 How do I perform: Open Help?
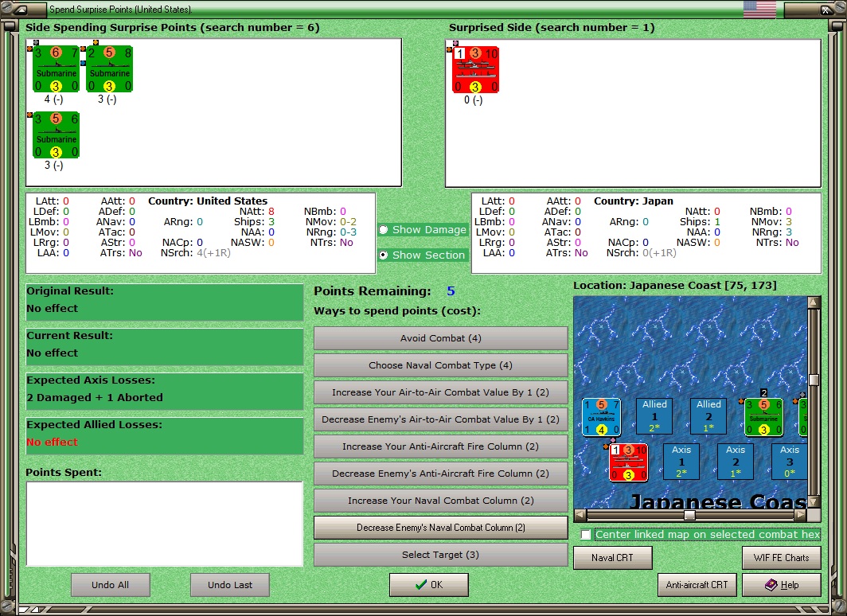[x=782, y=585]
